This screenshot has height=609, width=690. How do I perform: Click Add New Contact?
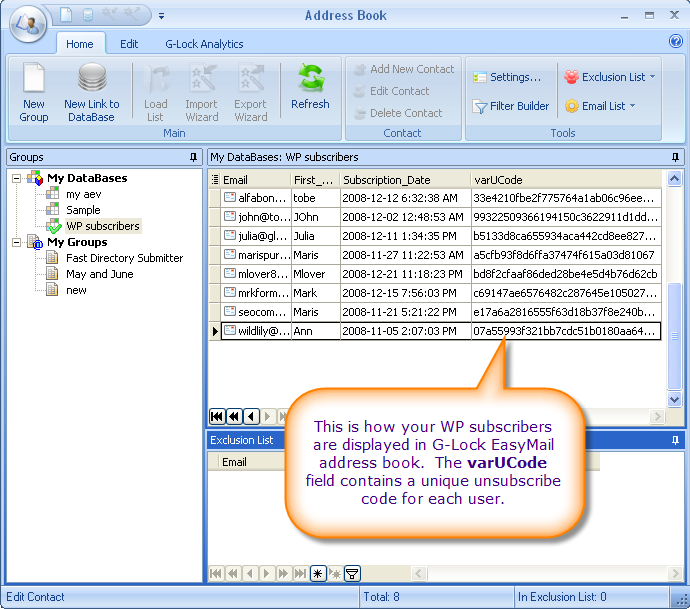tap(404, 69)
